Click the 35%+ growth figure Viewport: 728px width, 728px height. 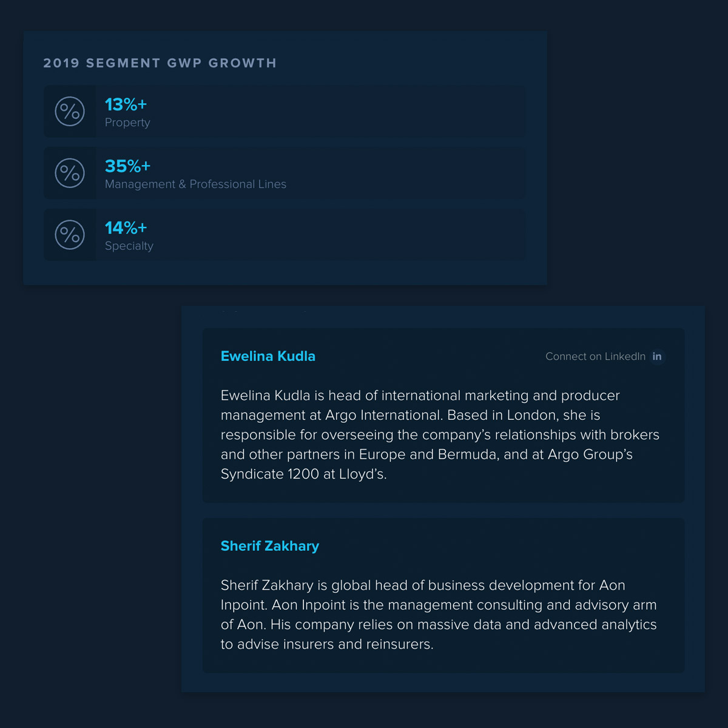pos(127,166)
